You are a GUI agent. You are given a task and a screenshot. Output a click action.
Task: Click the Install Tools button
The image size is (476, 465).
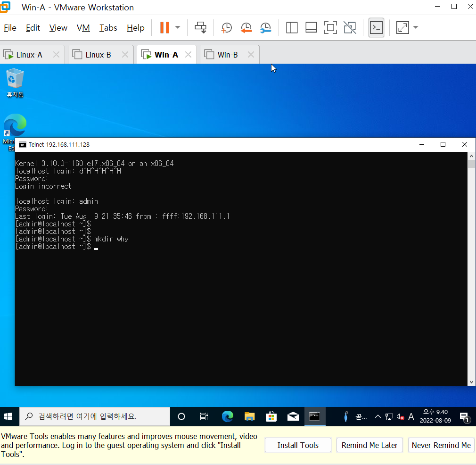[x=298, y=445]
